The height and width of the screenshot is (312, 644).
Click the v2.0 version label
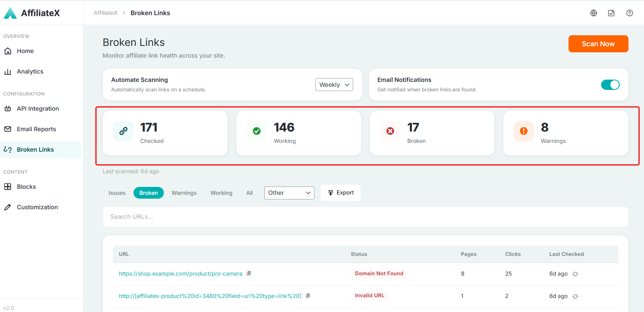(9, 308)
